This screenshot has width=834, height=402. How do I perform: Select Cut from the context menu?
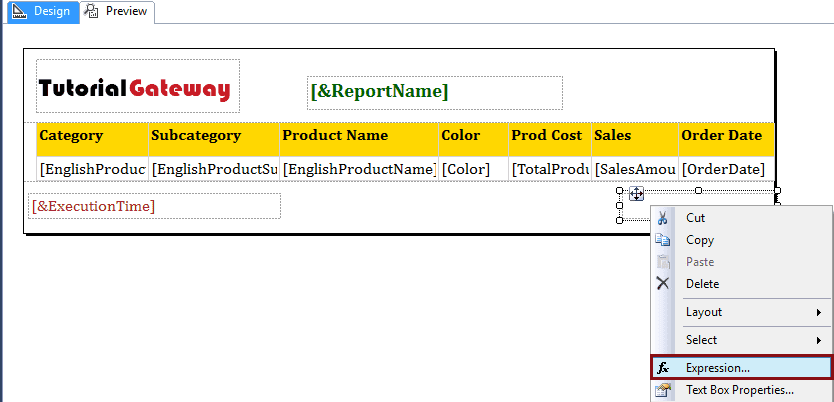coord(741,218)
